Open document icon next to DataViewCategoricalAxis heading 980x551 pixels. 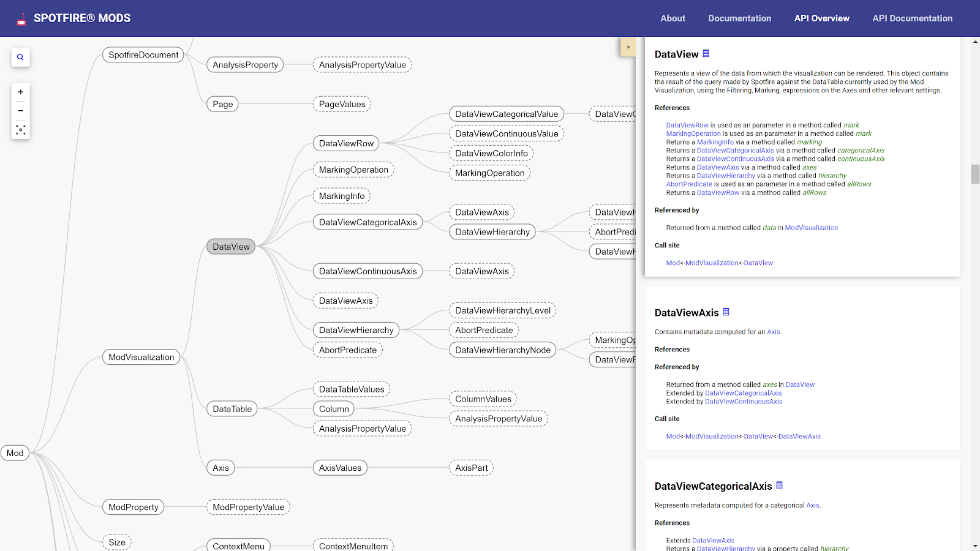[779, 485]
